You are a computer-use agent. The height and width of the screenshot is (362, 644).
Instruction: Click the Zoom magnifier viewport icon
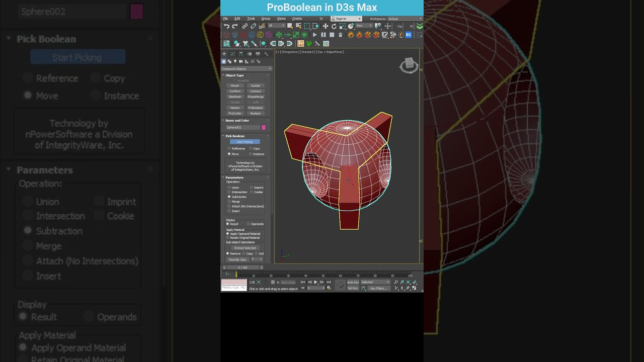coord(396,282)
